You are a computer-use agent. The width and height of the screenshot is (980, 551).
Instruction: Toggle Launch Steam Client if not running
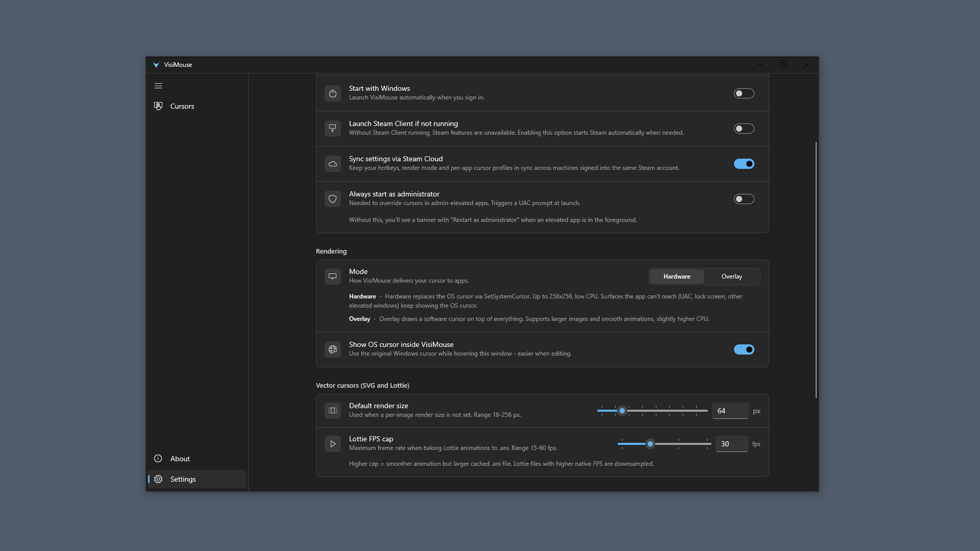click(x=744, y=129)
